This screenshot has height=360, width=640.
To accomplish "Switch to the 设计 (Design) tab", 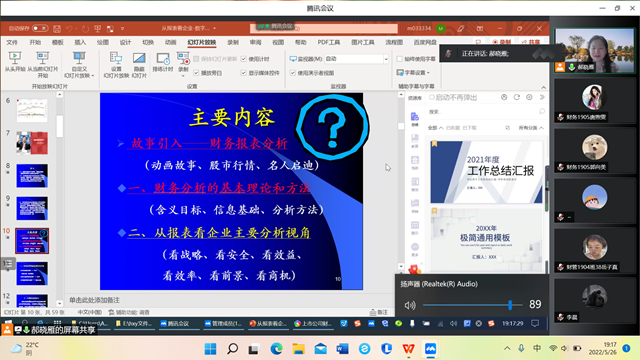I will (125, 42).
